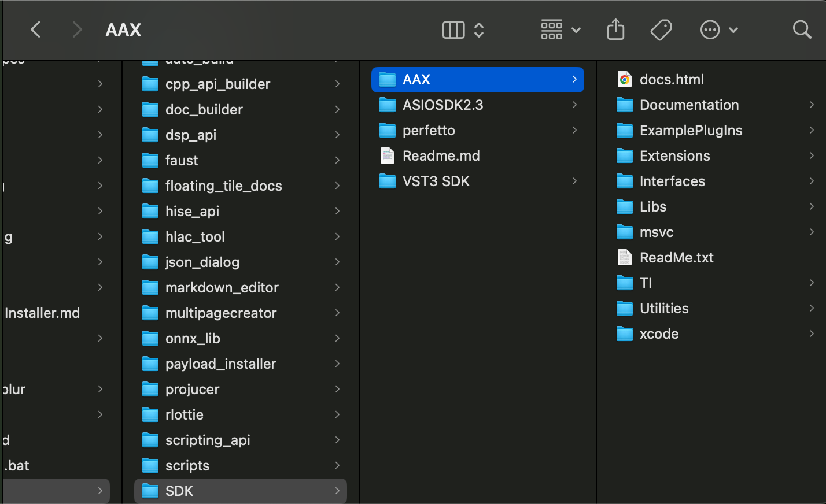This screenshot has width=826, height=504.
Task: Go forward with the right arrow button
Action: coord(77,29)
